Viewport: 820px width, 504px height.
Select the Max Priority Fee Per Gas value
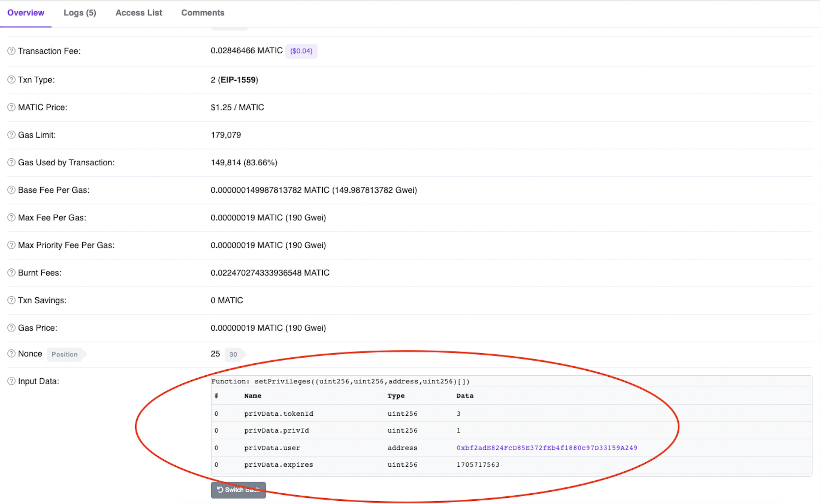point(268,245)
